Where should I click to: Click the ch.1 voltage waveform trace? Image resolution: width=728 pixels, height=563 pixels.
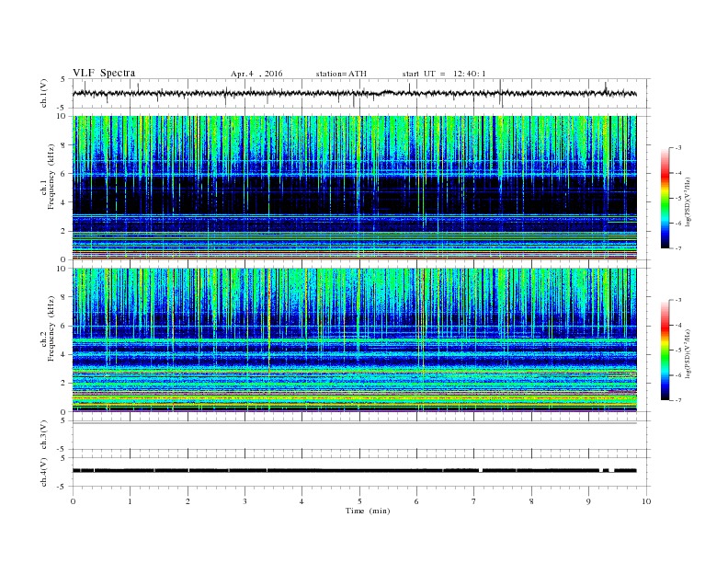354,93
